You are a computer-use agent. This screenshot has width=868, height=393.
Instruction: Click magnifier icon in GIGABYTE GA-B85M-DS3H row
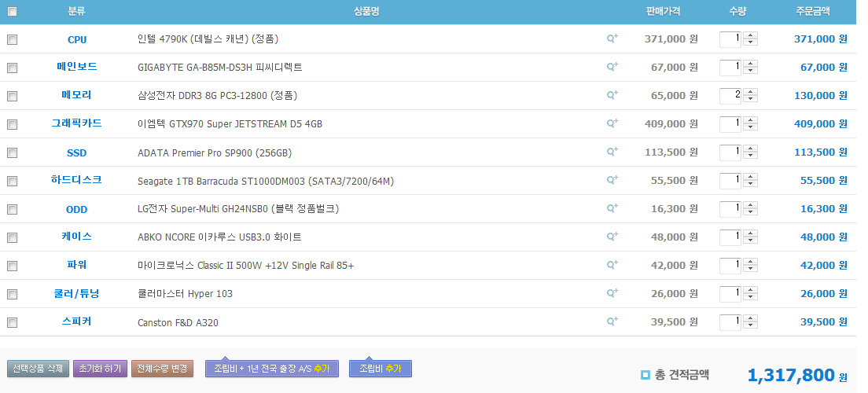tap(612, 67)
